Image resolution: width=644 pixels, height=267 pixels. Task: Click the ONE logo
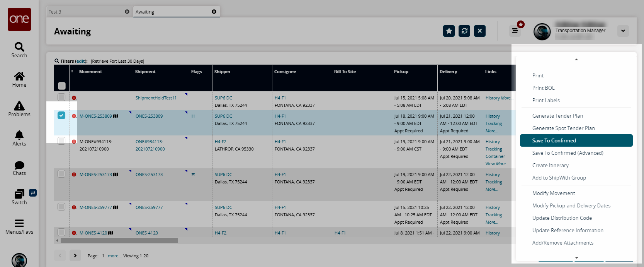pyautogui.click(x=19, y=19)
